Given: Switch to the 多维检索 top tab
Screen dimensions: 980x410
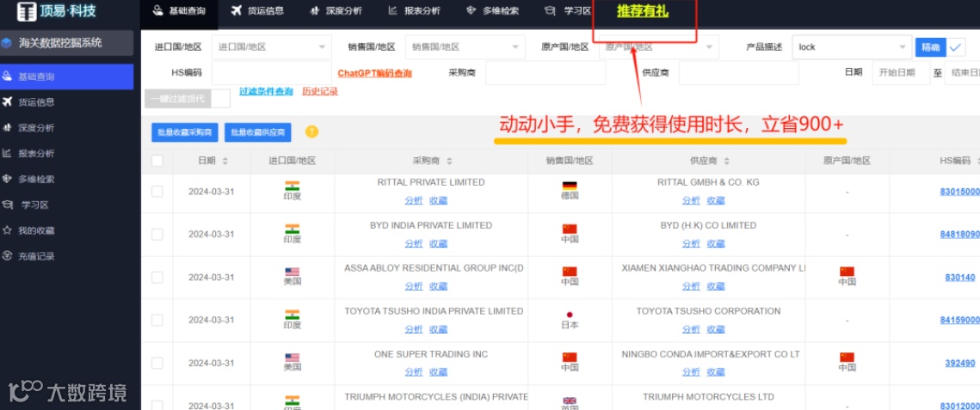Looking at the screenshot, I should (493, 10).
